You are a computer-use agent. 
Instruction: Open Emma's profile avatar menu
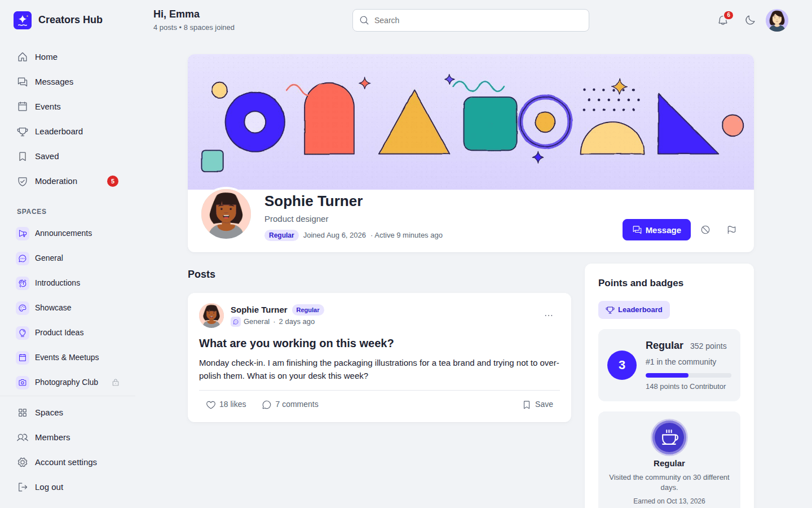point(777,20)
